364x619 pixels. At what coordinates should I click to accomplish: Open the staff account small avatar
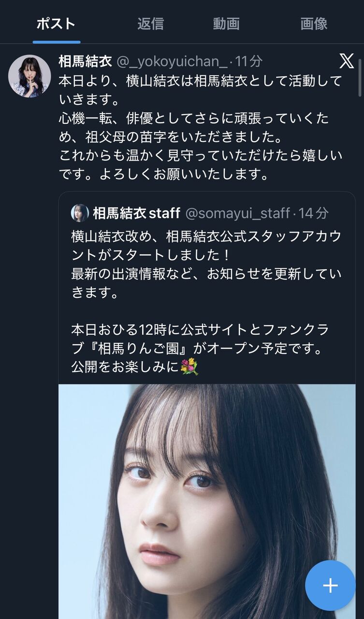pos(80,213)
